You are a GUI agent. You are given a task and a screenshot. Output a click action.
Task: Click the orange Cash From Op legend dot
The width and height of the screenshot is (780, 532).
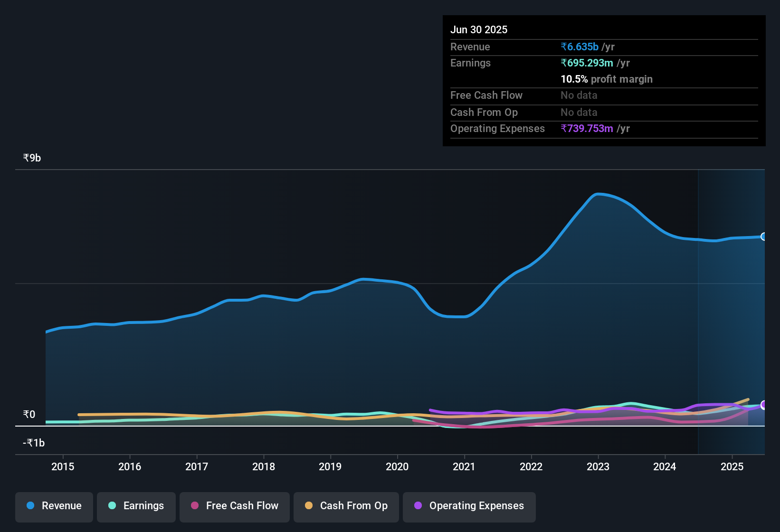tap(309, 506)
